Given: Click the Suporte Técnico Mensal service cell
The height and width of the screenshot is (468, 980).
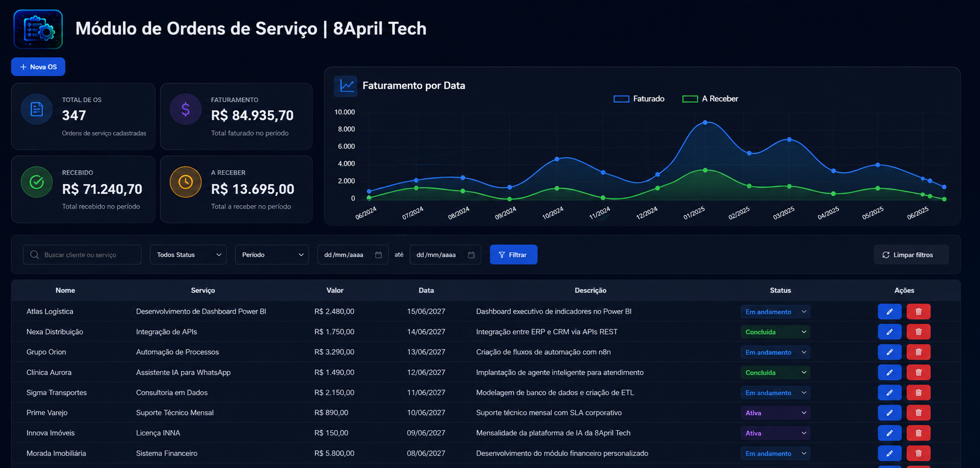Looking at the screenshot, I should pos(175,413).
